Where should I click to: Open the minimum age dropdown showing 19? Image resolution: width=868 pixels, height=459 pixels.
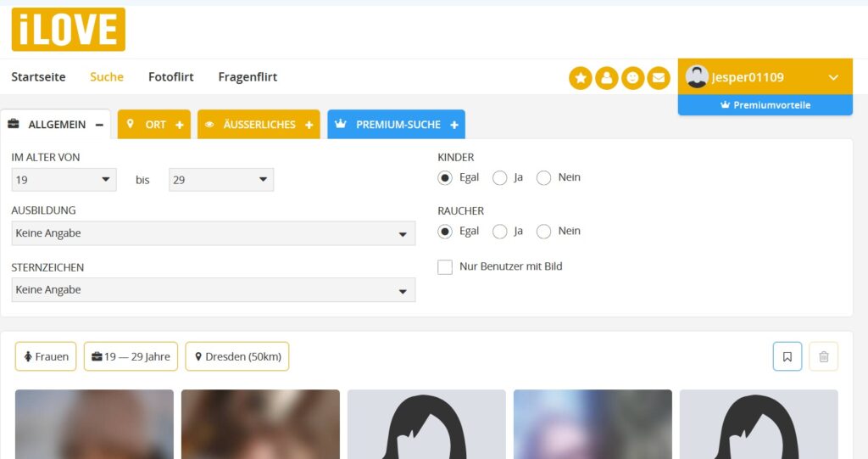pos(64,180)
